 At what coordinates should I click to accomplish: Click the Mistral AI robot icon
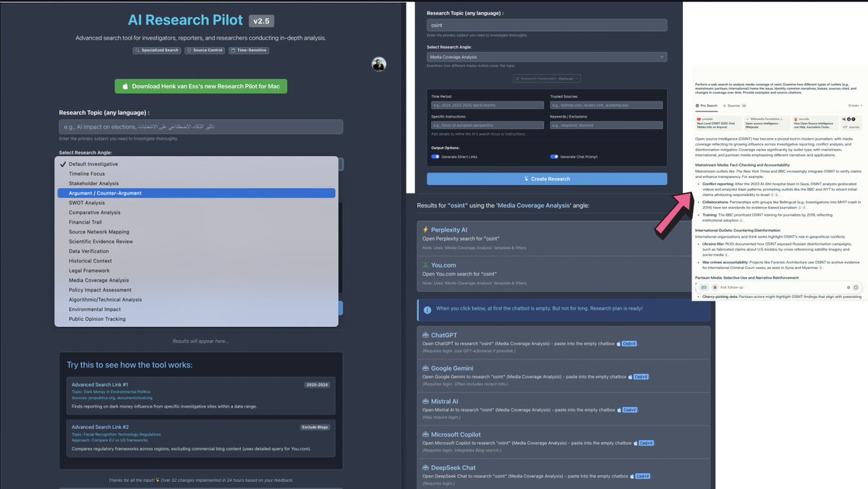425,401
